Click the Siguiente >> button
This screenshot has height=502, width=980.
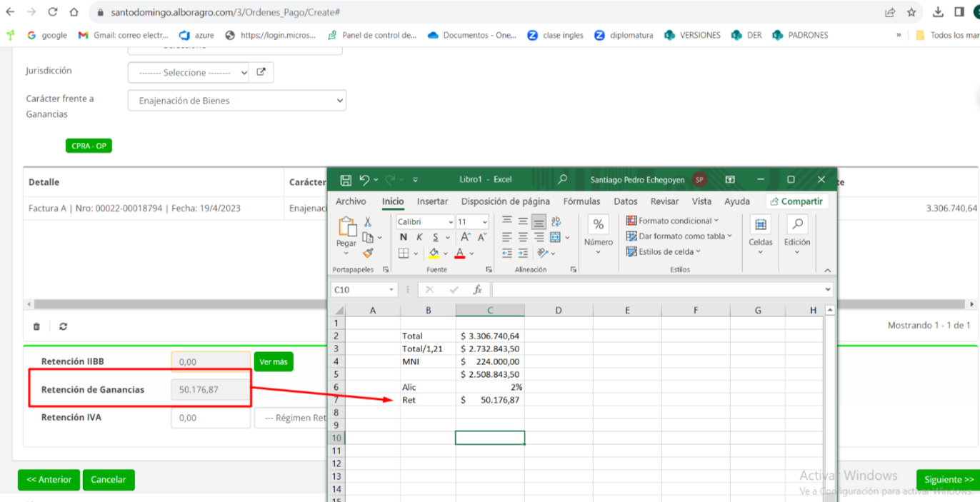point(949,480)
